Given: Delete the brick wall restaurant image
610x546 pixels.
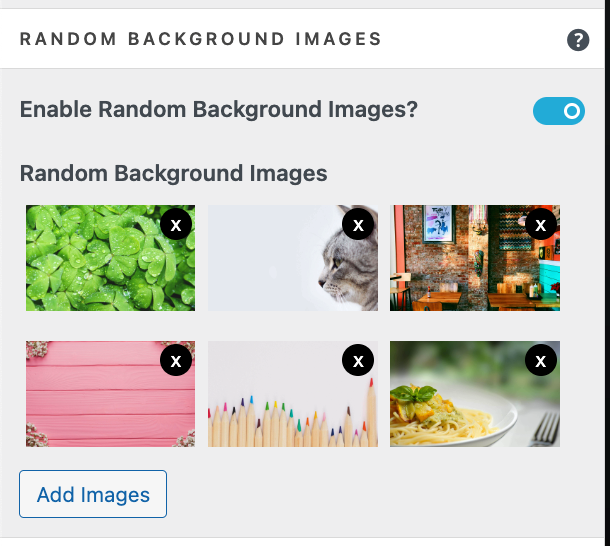Looking at the screenshot, I should (x=541, y=225).
